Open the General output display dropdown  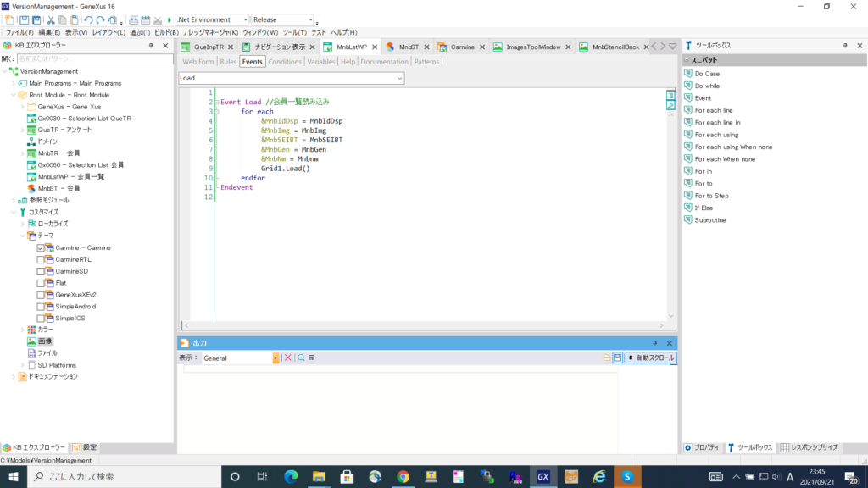point(275,358)
